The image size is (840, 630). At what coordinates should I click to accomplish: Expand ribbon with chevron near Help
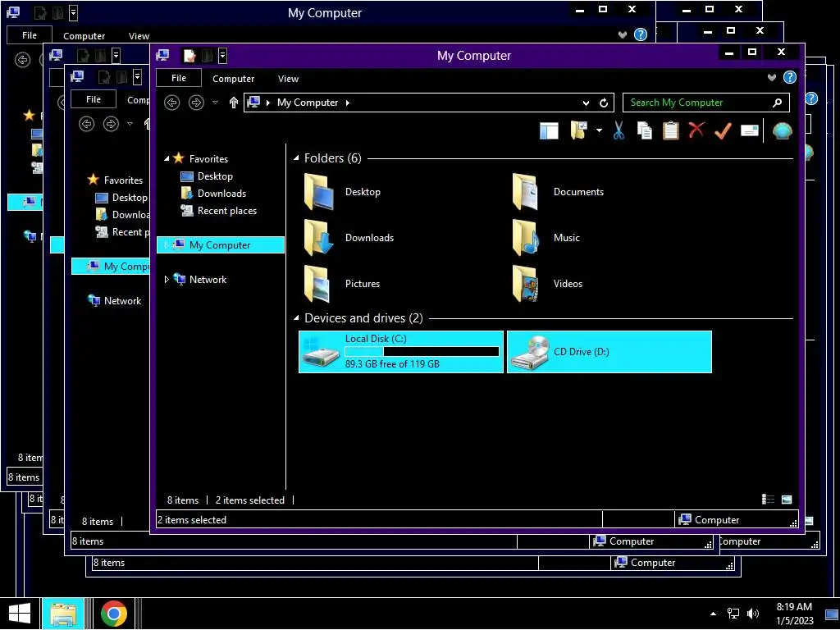click(x=771, y=78)
